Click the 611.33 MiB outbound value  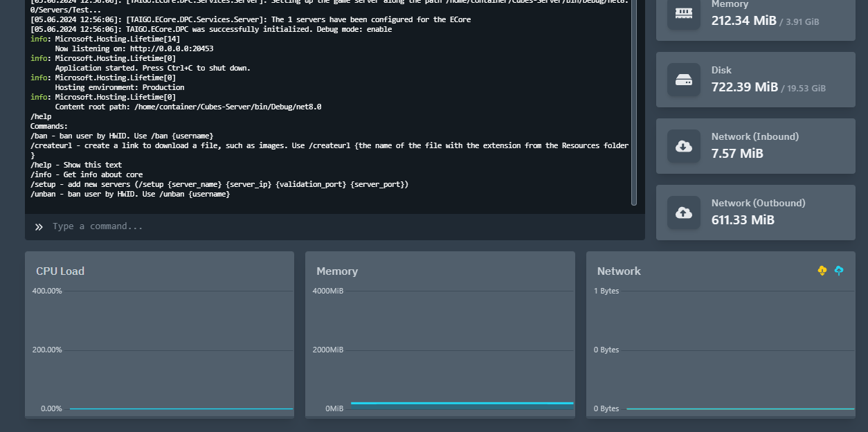point(743,220)
